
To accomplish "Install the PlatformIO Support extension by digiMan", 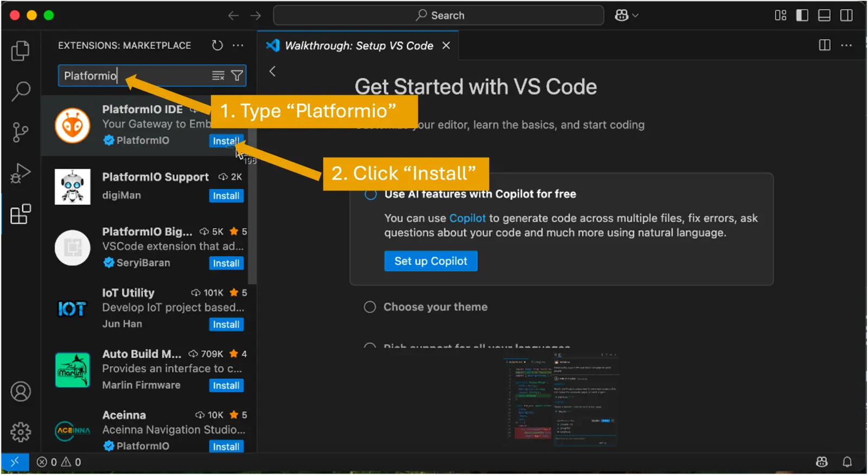I will 226,196.
